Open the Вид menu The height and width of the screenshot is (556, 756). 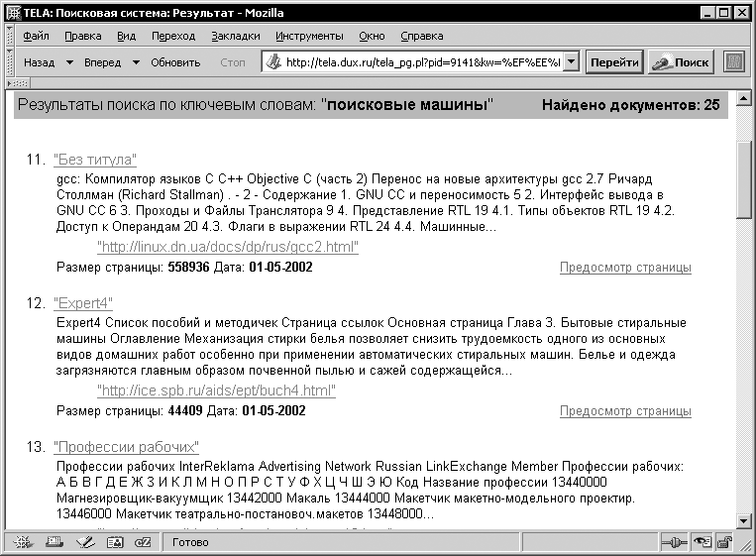126,36
